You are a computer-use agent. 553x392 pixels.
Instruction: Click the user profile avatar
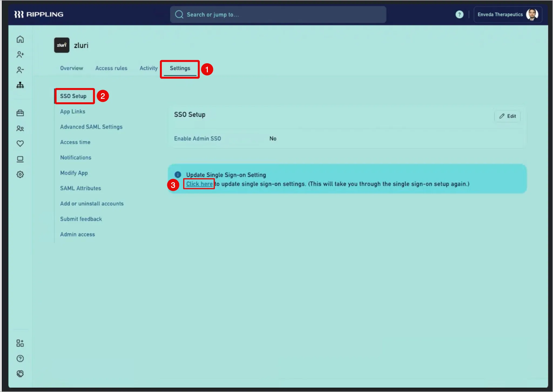(532, 15)
